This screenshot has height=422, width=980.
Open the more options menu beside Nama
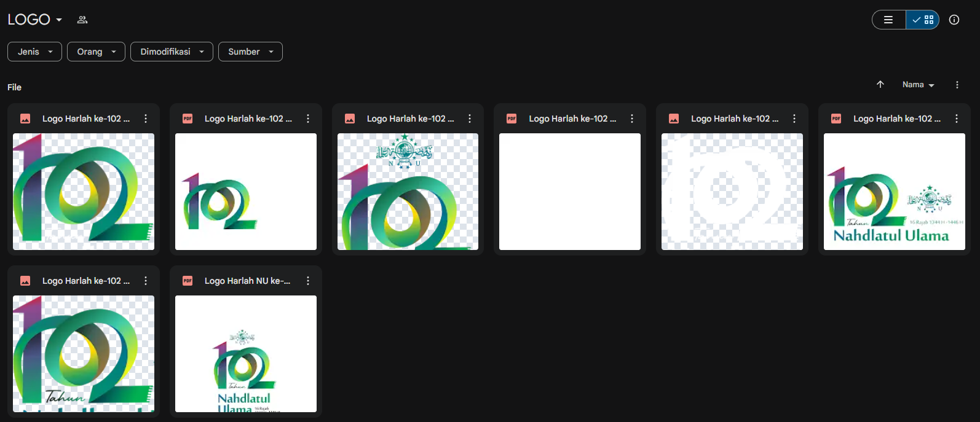click(x=957, y=85)
